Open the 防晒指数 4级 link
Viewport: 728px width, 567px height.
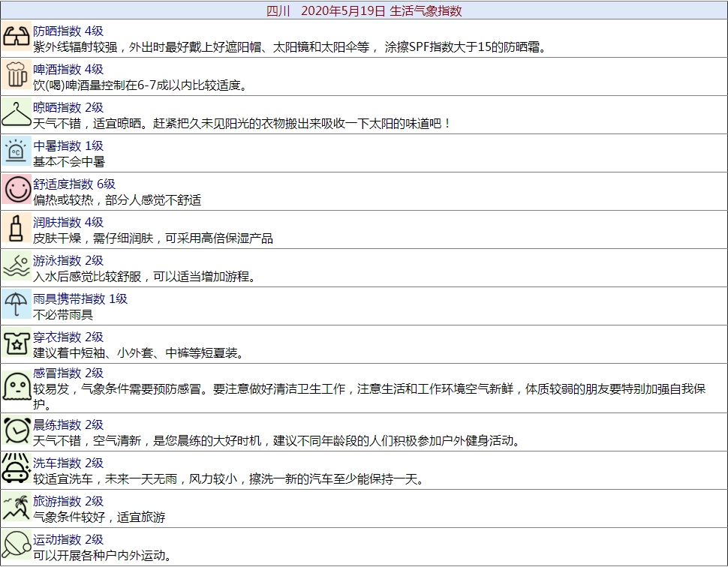point(68,31)
